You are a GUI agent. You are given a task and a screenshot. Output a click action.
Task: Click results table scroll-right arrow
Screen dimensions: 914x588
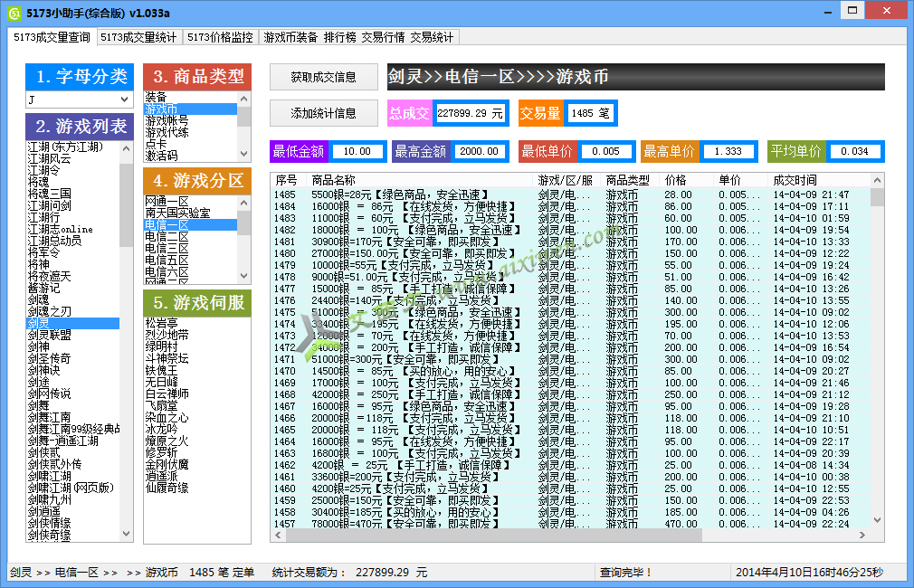click(x=862, y=535)
